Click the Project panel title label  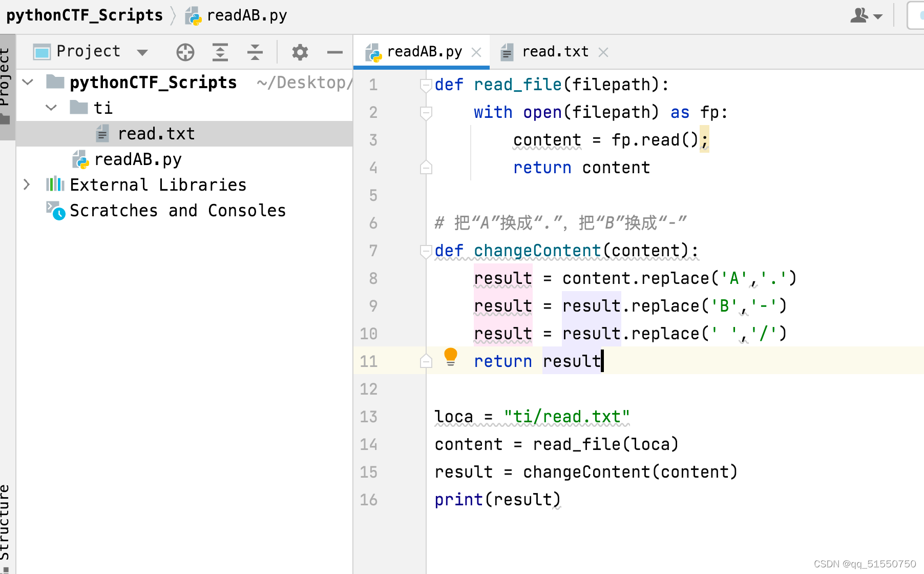click(x=88, y=51)
